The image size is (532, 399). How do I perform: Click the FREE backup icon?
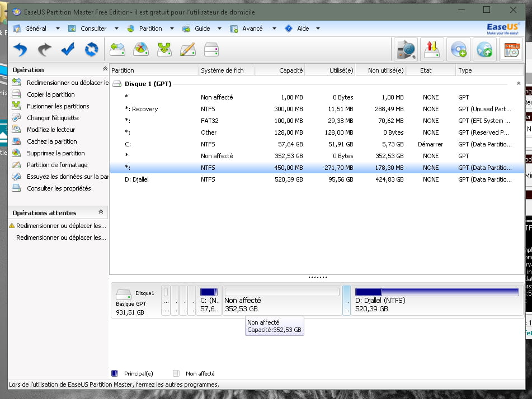pyautogui.click(x=511, y=50)
